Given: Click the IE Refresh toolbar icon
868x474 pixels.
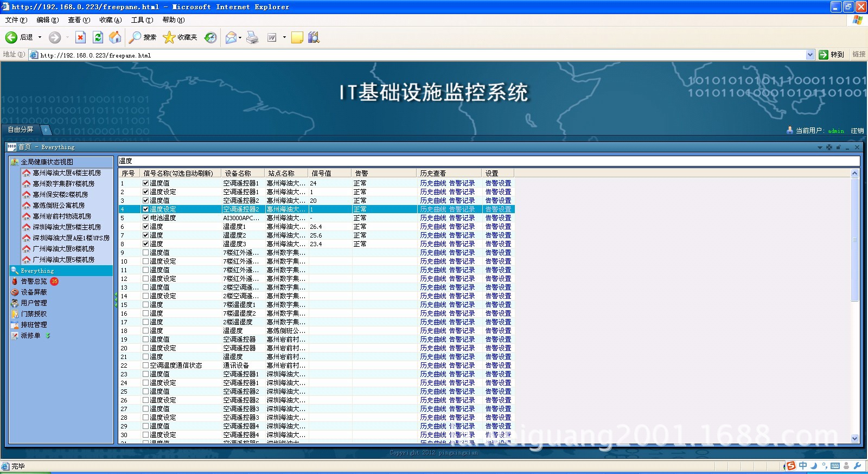Looking at the screenshot, I should coord(98,37).
